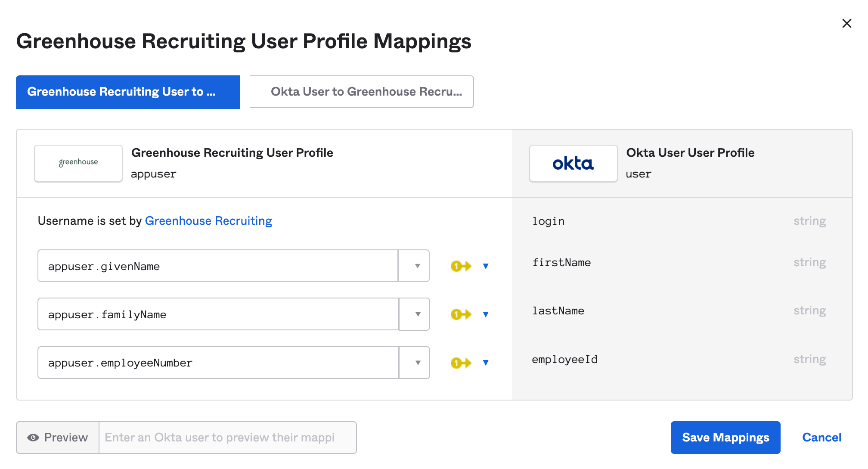Close the mappings dialog with the X
This screenshot has height=469, width=868.
pyautogui.click(x=847, y=24)
